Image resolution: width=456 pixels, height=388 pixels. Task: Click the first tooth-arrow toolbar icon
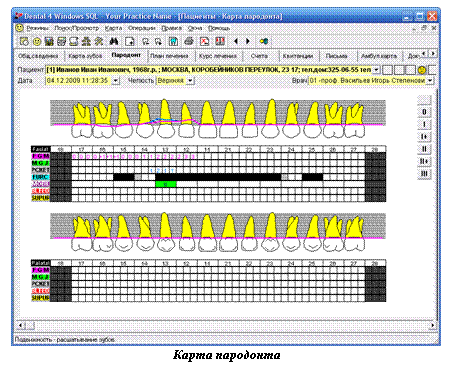pyautogui.click(x=146, y=41)
